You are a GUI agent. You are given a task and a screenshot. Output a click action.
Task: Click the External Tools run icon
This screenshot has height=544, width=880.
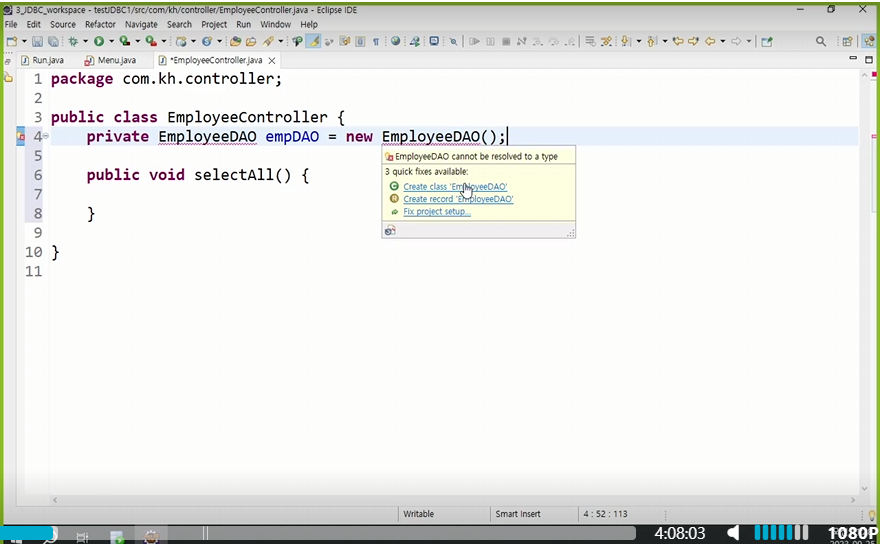(x=151, y=41)
